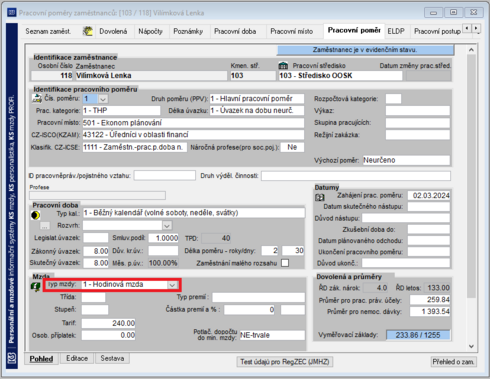Click the icon beside Čís. poměru
Screen dimensions: 490x379
click(36, 98)
